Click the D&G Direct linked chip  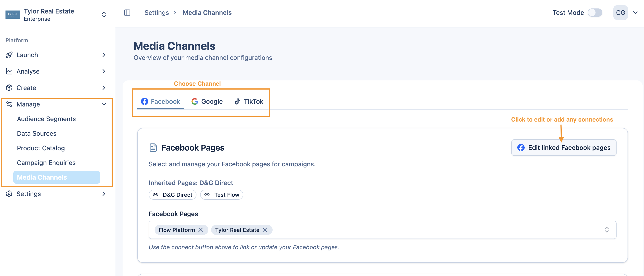(x=172, y=195)
